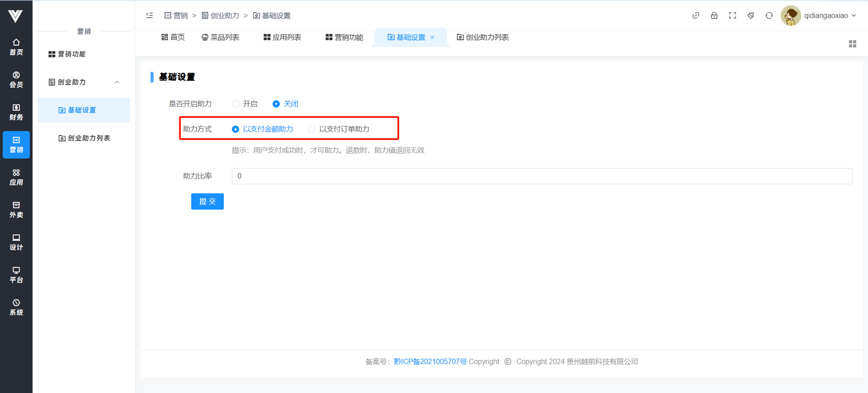Click the refresh icon in header
Image resolution: width=868 pixels, height=393 pixels.
coord(769,15)
